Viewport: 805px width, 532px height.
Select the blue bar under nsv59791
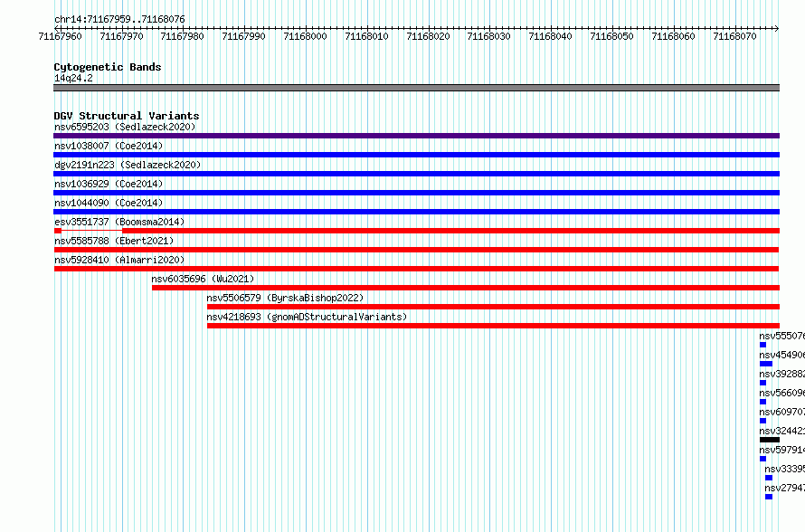762,459
